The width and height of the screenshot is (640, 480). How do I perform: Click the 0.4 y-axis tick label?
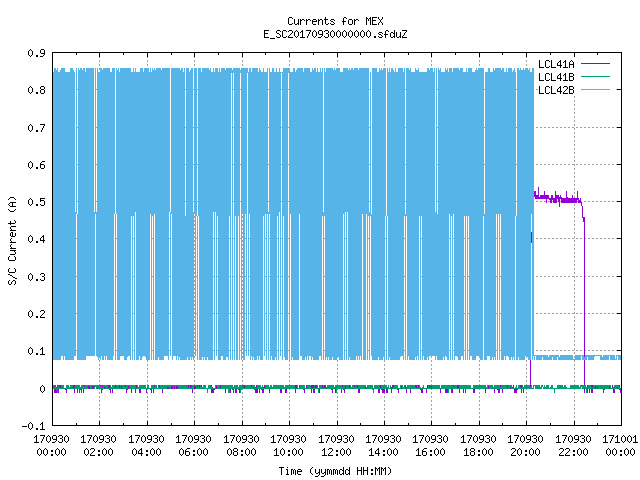(x=36, y=239)
